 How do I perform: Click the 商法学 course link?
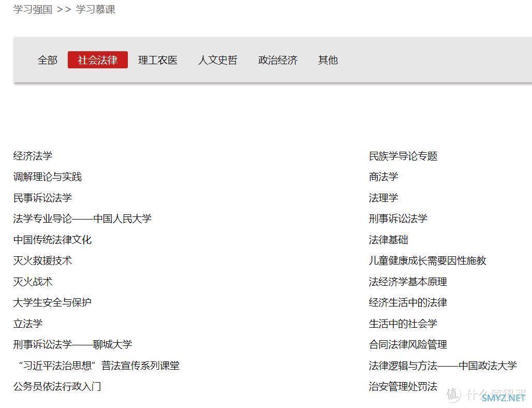383,177
